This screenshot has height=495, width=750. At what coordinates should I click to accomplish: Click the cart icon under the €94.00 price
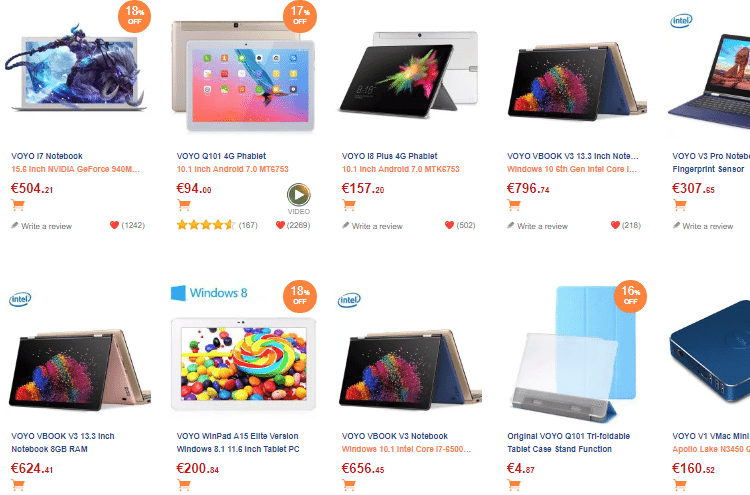click(x=184, y=206)
